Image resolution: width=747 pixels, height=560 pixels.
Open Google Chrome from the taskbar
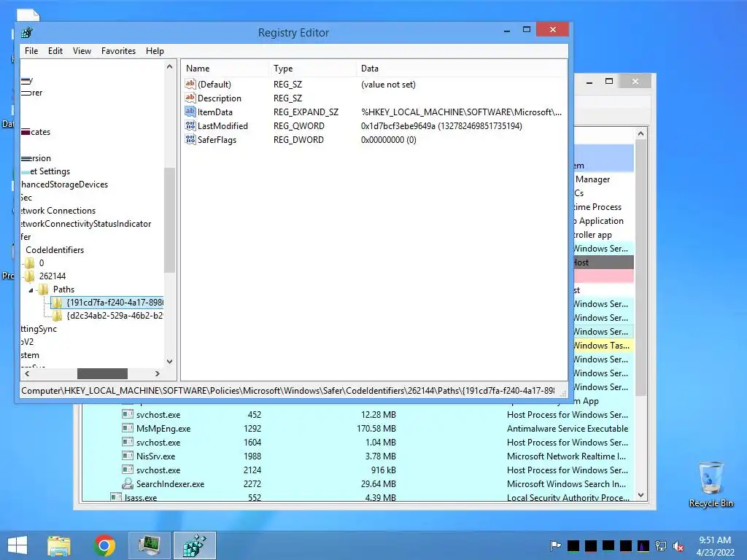[x=104, y=545]
